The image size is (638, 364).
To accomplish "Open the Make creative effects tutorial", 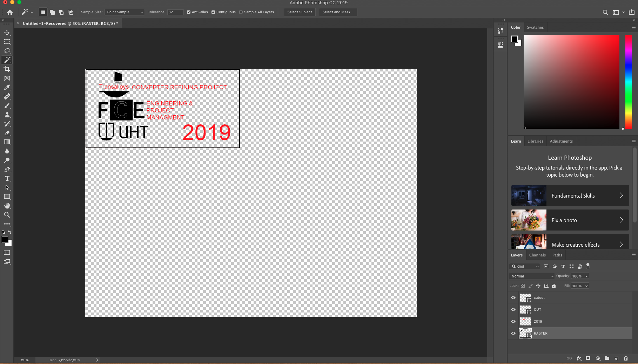I will (x=570, y=242).
